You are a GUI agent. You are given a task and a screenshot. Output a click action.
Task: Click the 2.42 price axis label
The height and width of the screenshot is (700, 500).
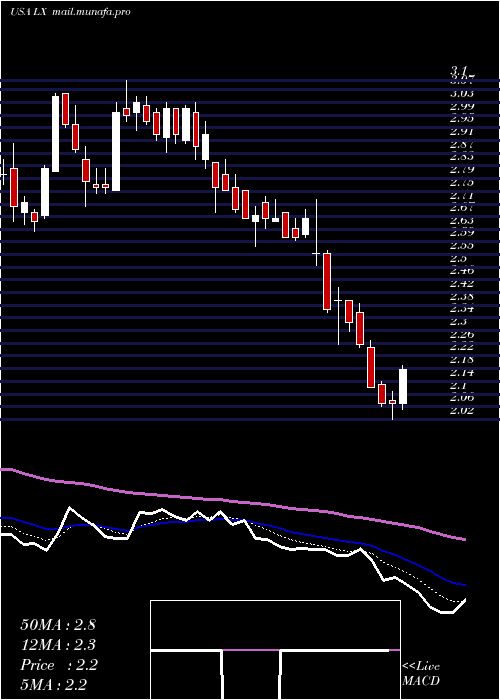point(462,283)
